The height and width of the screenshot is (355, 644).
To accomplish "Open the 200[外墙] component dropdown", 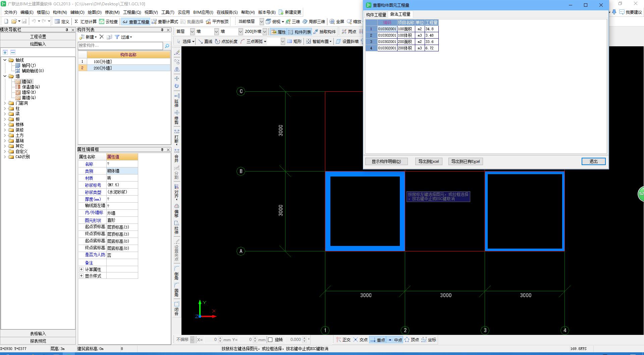I will coord(265,32).
